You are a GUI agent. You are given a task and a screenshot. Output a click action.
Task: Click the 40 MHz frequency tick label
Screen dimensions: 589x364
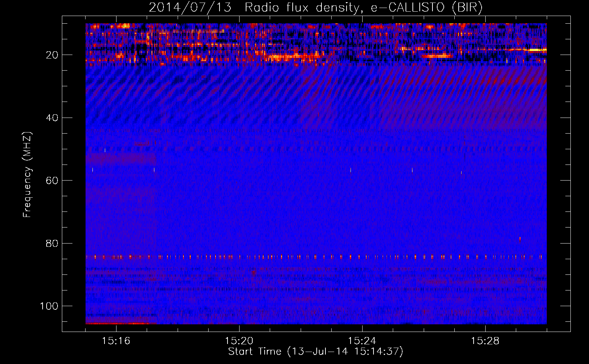pyautogui.click(x=52, y=118)
